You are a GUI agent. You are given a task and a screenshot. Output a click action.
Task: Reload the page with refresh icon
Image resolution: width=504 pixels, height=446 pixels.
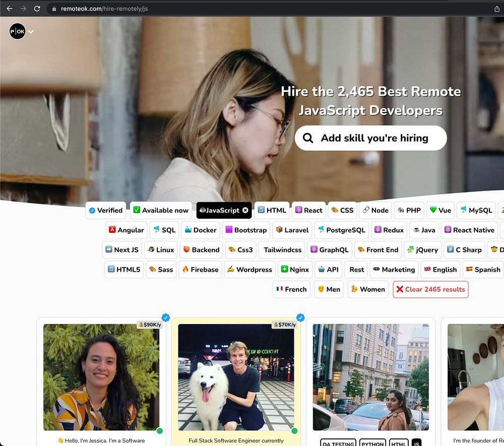37,9
